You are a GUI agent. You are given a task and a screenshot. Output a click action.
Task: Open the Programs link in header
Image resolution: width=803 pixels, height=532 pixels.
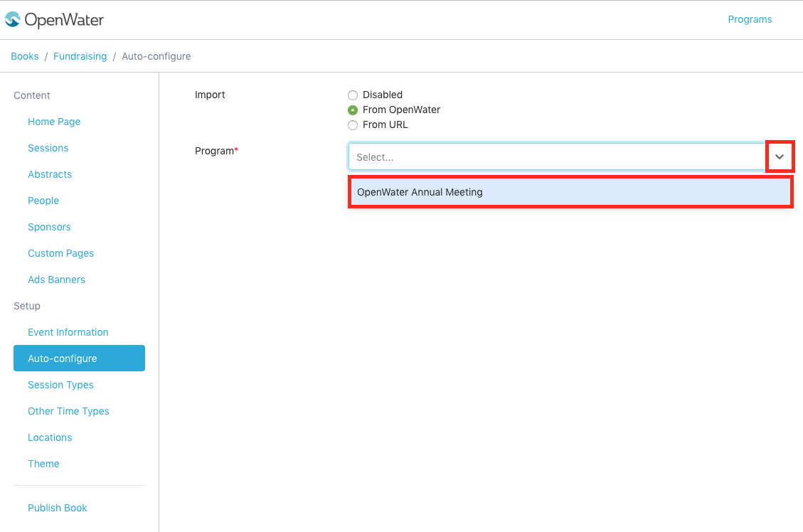point(750,19)
